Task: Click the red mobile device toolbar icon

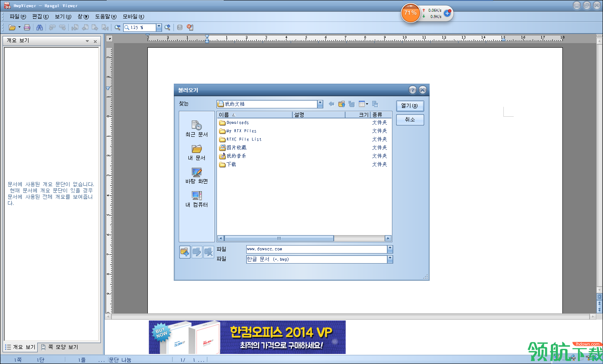Action: pos(190,28)
